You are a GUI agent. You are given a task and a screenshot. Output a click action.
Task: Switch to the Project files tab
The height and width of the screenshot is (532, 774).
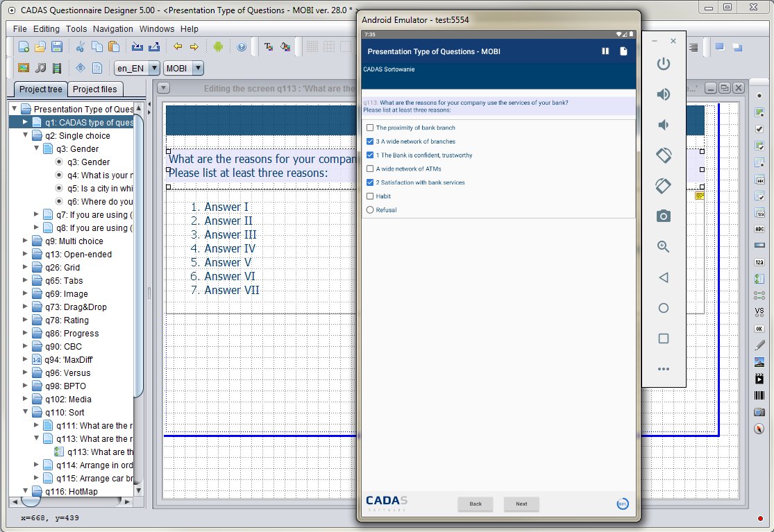[95, 89]
